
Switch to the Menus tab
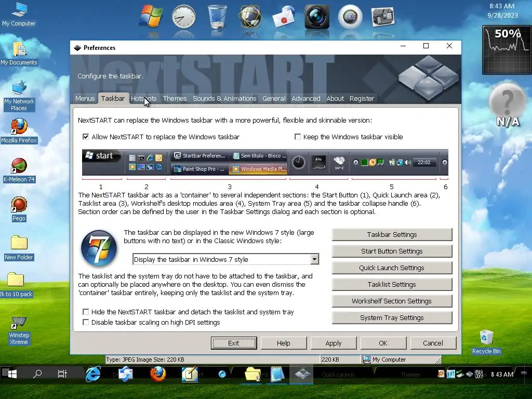[x=85, y=98]
